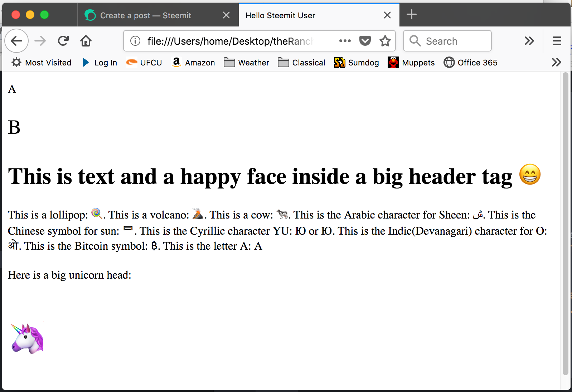Click the happy face emoji in the header
This screenshot has width=572, height=392.
(530, 174)
